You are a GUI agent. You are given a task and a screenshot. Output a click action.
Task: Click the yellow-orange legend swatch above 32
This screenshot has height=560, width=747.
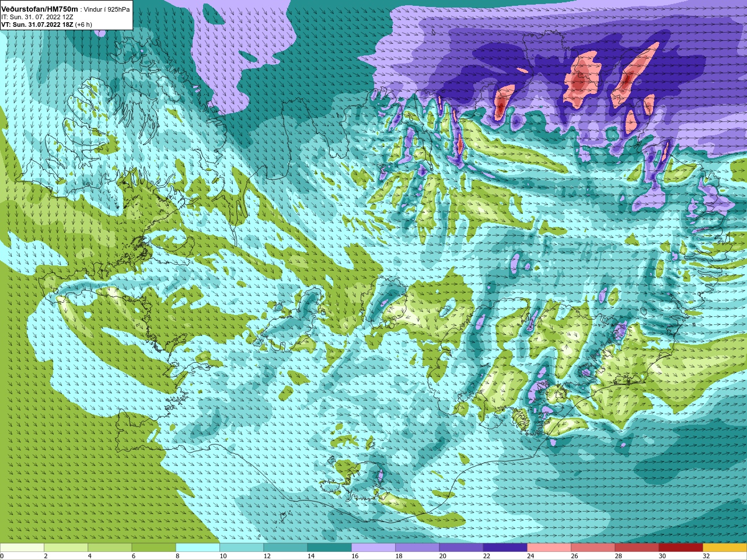725,547
